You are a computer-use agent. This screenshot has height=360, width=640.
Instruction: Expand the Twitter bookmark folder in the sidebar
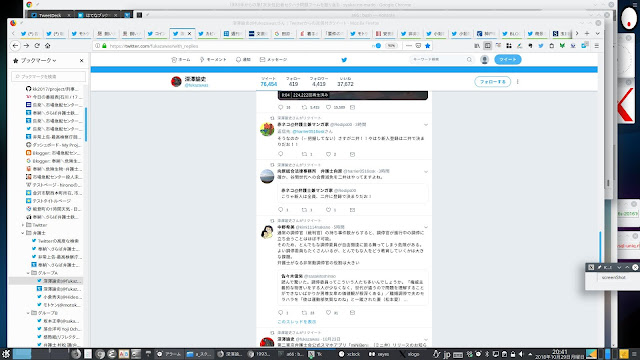click(23, 225)
